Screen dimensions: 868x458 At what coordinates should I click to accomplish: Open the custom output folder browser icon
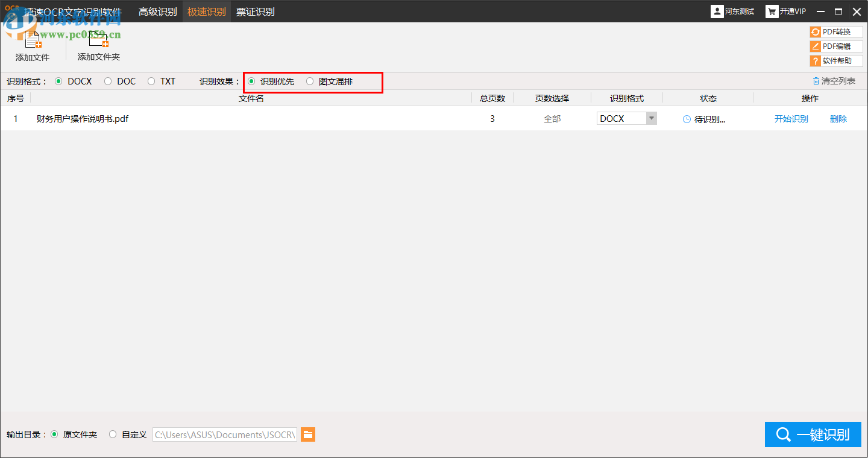click(308, 434)
